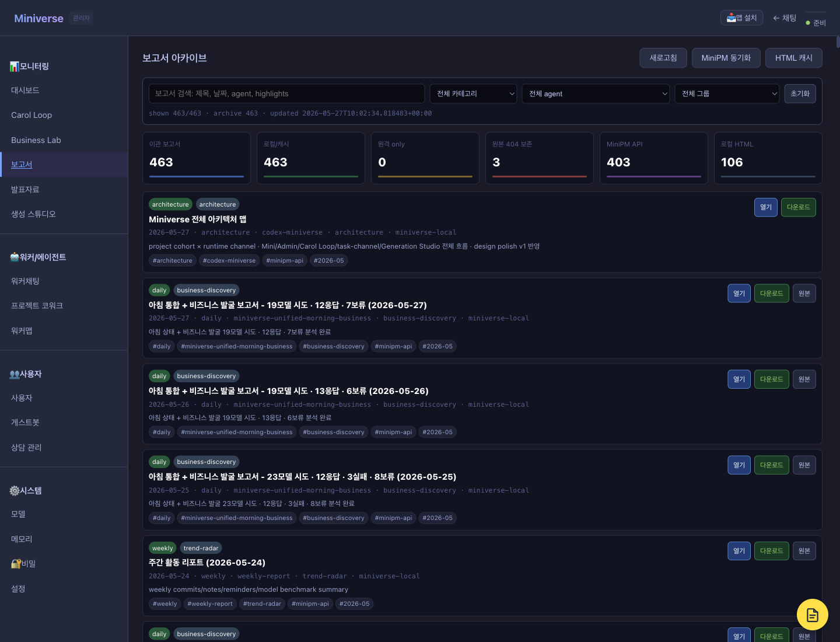Click the 새로고침 button
The height and width of the screenshot is (642, 840).
pyautogui.click(x=663, y=58)
